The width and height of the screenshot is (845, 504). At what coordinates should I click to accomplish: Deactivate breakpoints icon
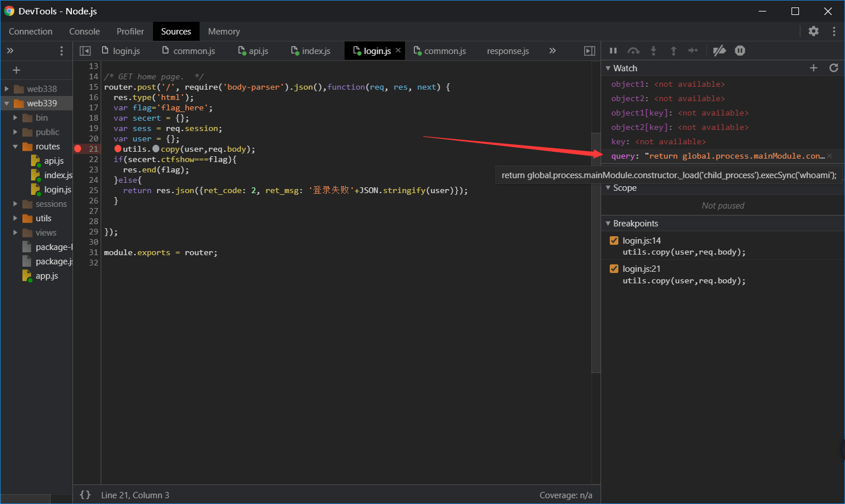[719, 51]
